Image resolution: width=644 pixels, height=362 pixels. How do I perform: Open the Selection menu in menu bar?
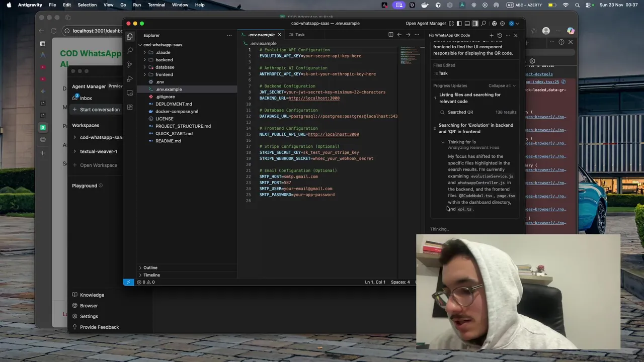pyautogui.click(x=87, y=5)
